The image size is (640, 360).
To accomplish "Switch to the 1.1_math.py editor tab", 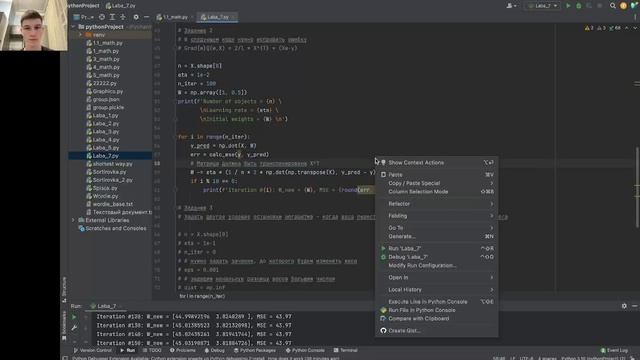I will (174, 17).
